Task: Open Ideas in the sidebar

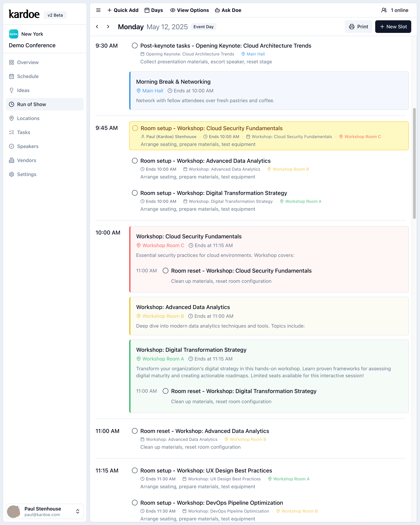Action: point(45,90)
